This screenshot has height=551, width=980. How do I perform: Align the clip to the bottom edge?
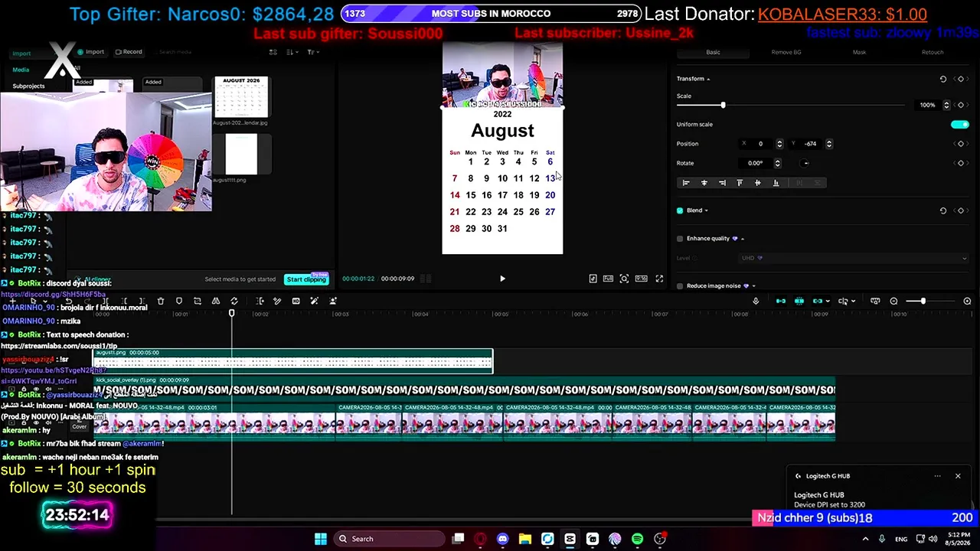point(776,183)
